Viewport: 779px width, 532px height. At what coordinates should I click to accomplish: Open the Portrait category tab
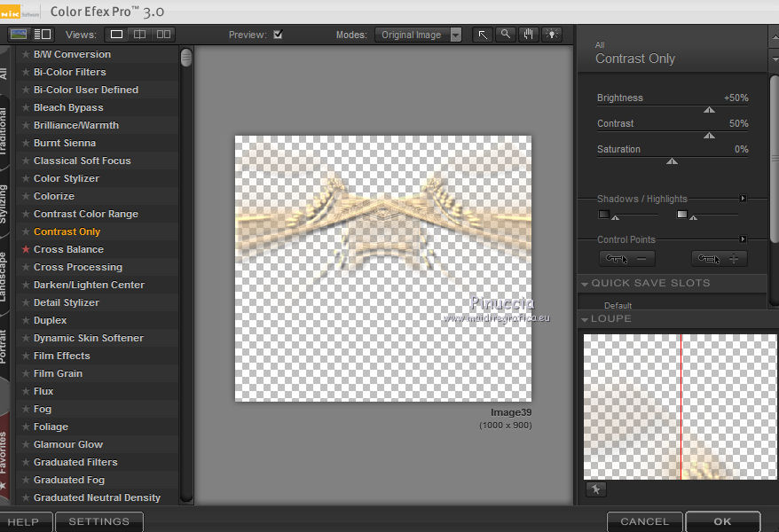point(4,346)
